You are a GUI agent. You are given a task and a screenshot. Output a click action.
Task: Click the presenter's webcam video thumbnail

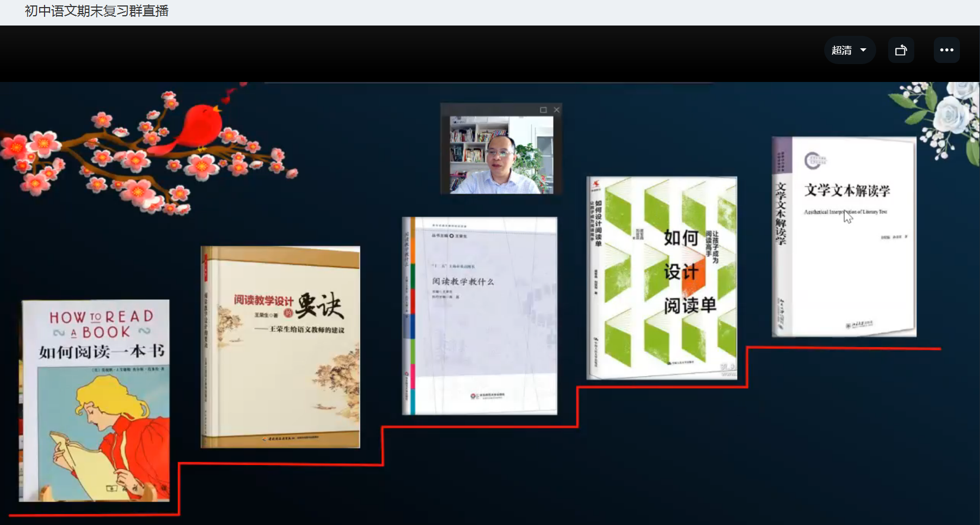[501, 155]
